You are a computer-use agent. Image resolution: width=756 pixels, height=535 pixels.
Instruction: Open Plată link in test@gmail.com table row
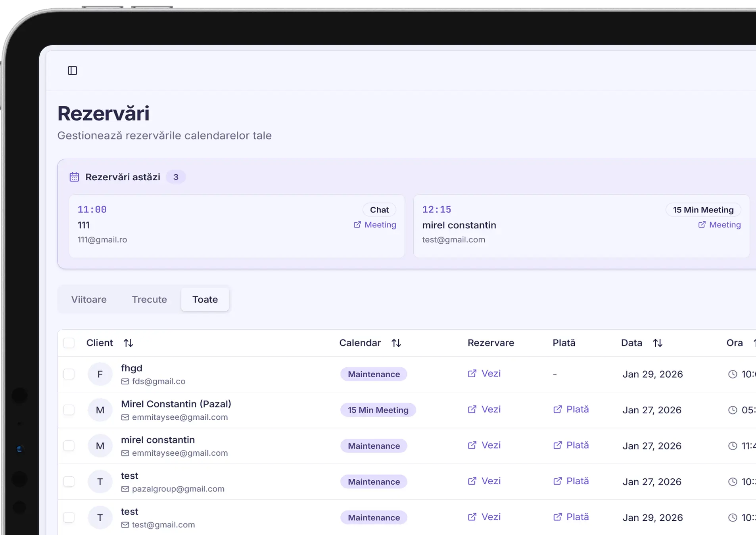point(571,517)
